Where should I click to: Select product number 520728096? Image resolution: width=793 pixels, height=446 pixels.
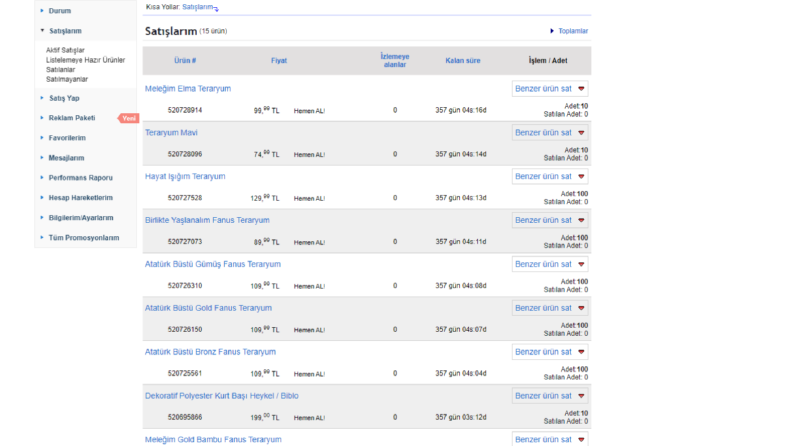pos(185,154)
